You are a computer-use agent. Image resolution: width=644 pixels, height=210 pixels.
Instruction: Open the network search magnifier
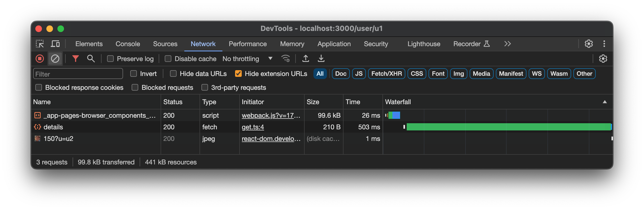91,59
